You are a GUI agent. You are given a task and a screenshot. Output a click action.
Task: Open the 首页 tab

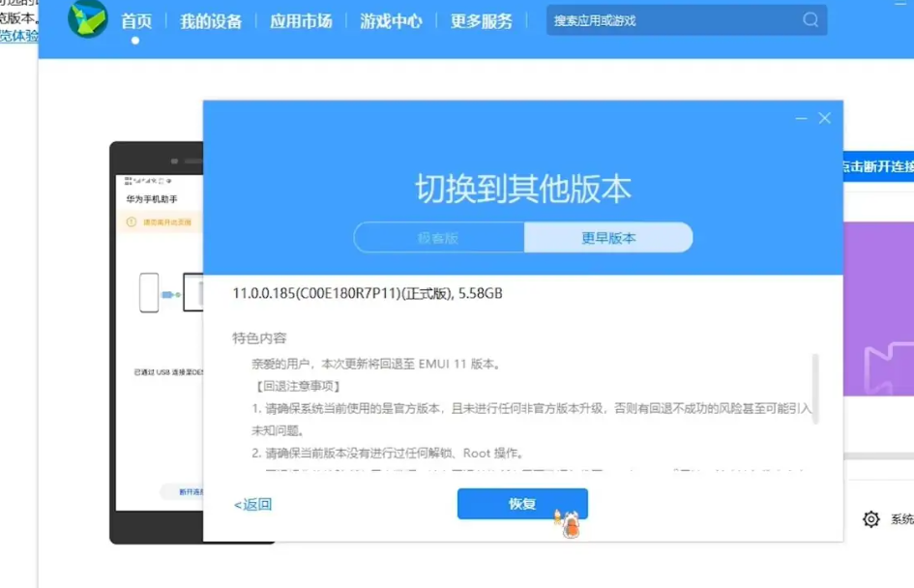pyautogui.click(x=136, y=21)
